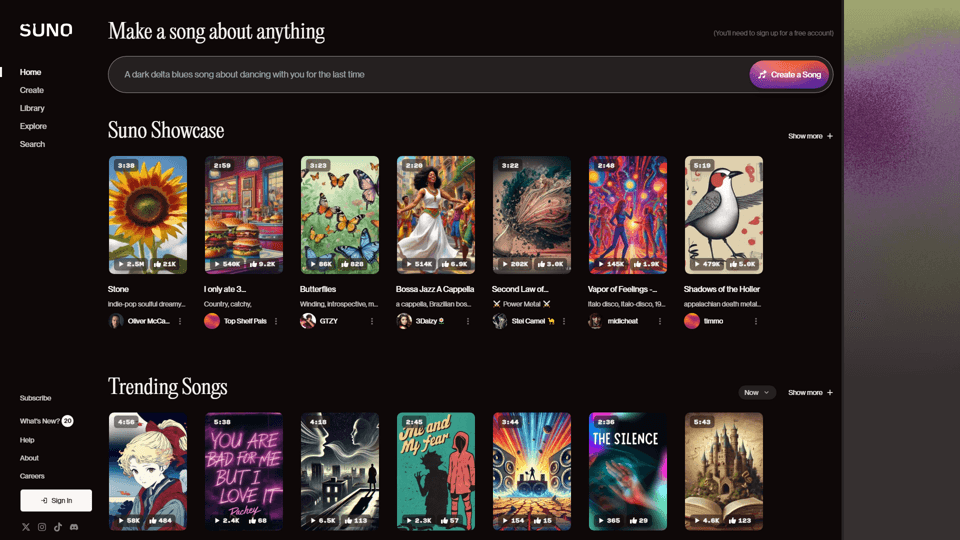Open options menu for midicheat song
Viewport: 960px width, 540px height.
660,321
